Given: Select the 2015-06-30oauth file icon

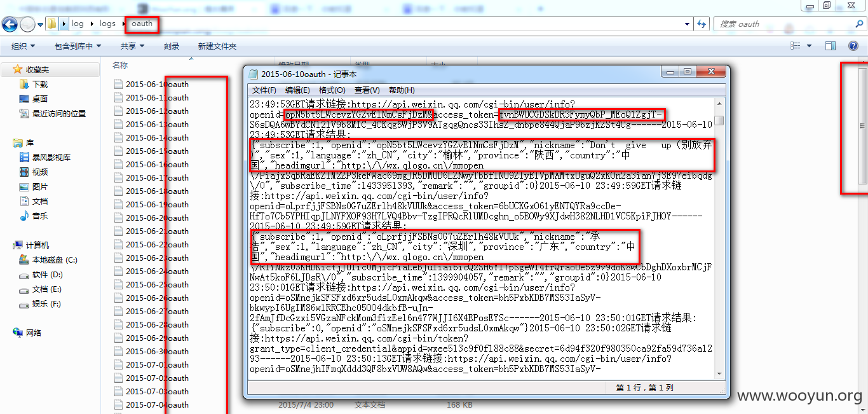Looking at the screenshot, I should click(x=118, y=351).
